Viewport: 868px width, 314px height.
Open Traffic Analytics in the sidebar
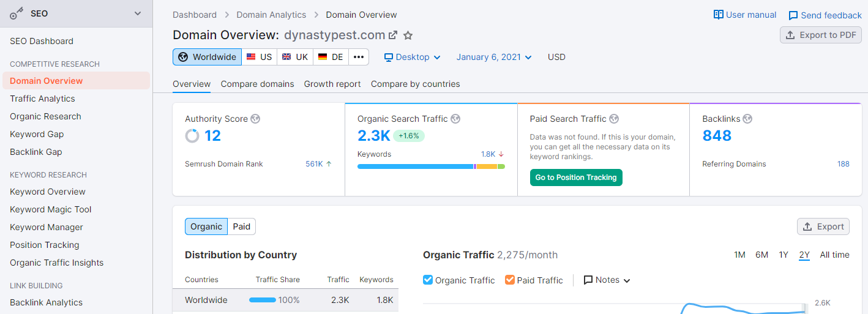click(x=42, y=99)
